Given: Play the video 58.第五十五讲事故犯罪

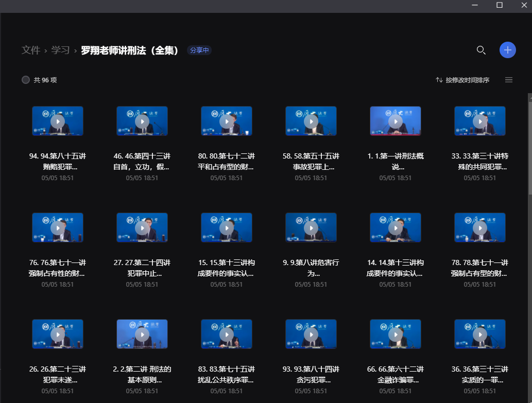Looking at the screenshot, I should click(311, 121).
